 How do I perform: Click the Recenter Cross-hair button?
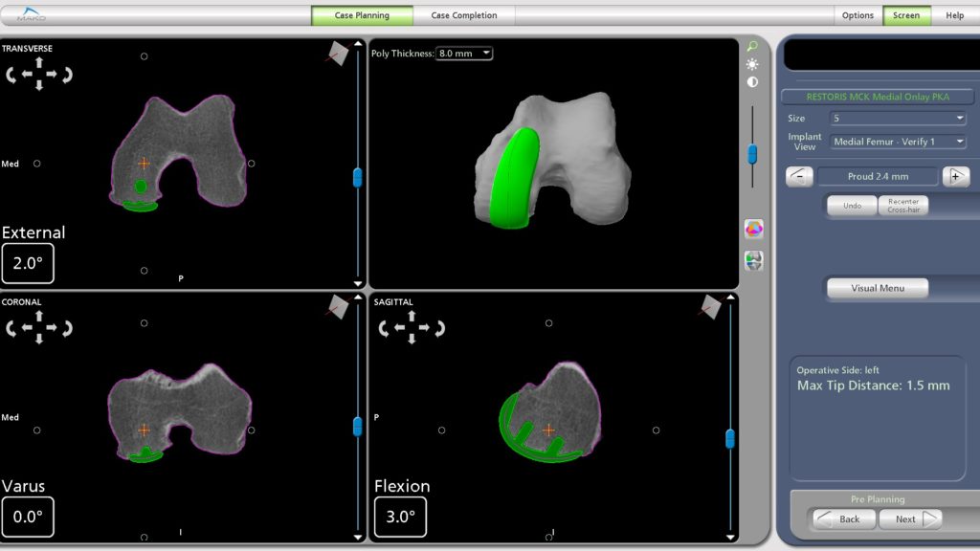point(902,206)
